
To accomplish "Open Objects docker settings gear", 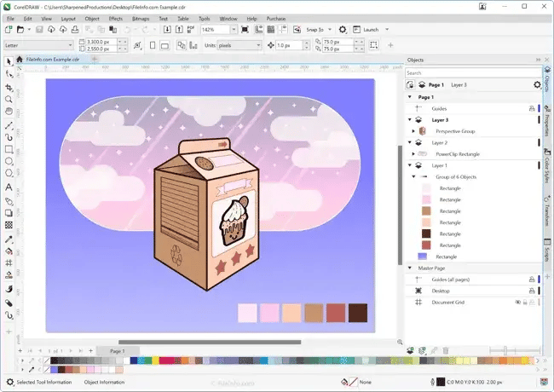I will tap(536, 85).
